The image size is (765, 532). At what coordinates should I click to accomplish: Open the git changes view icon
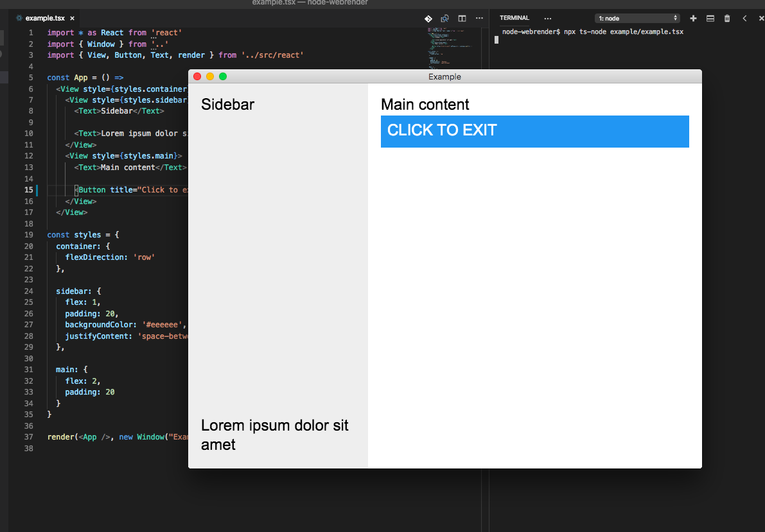(428, 19)
